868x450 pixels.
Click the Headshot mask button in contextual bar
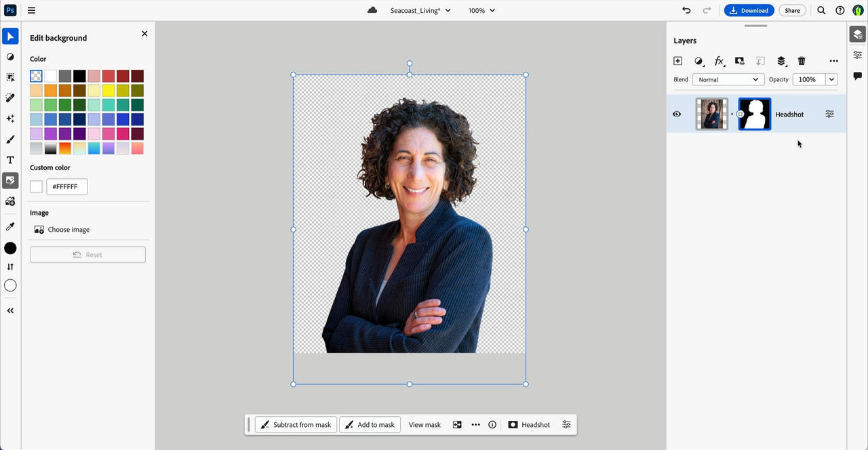click(529, 425)
